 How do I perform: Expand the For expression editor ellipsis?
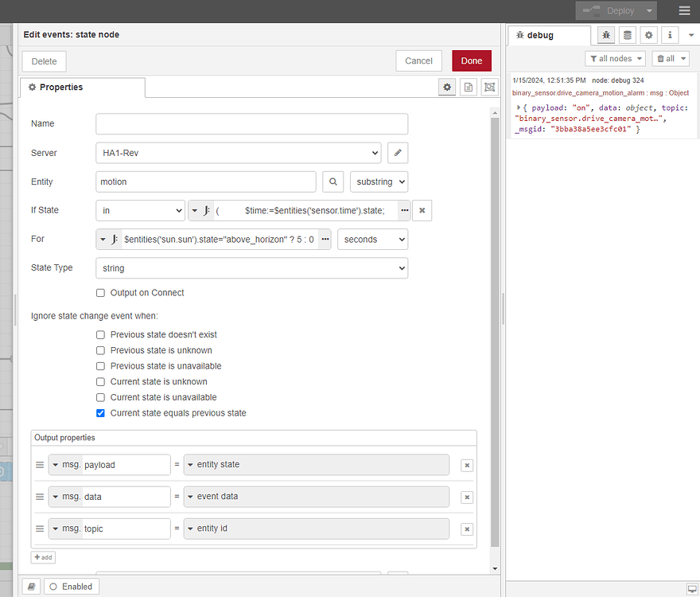pos(325,240)
